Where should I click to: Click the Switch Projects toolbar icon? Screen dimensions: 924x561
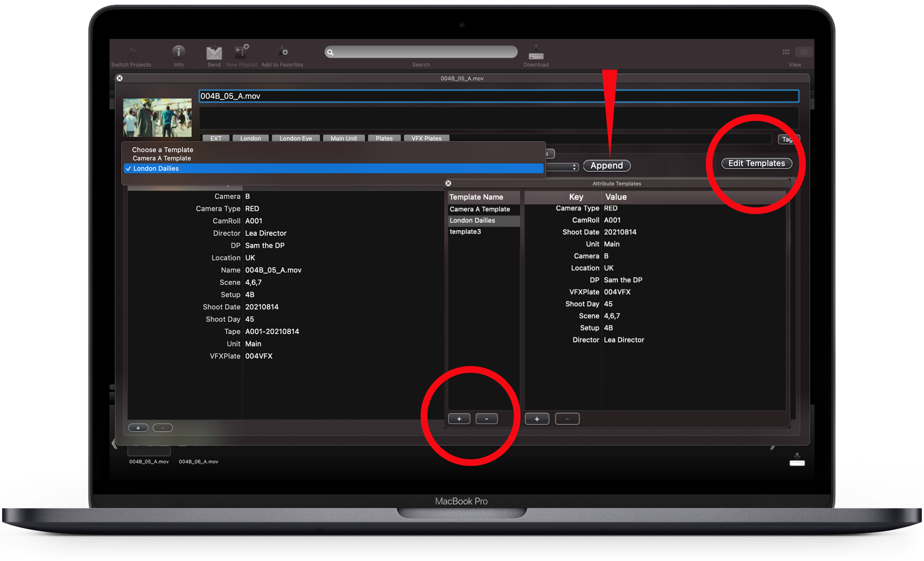click(x=131, y=52)
